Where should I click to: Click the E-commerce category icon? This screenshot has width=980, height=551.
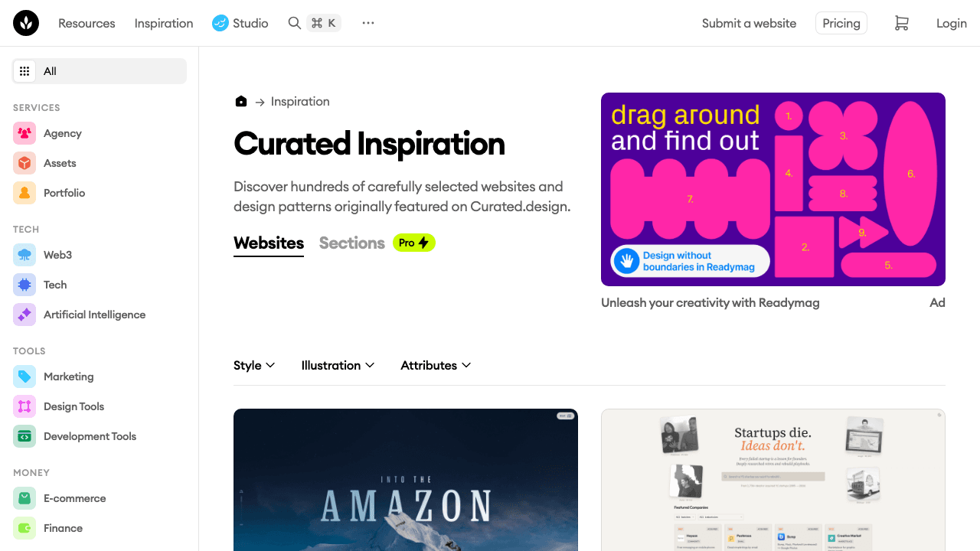click(x=24, y=498)
